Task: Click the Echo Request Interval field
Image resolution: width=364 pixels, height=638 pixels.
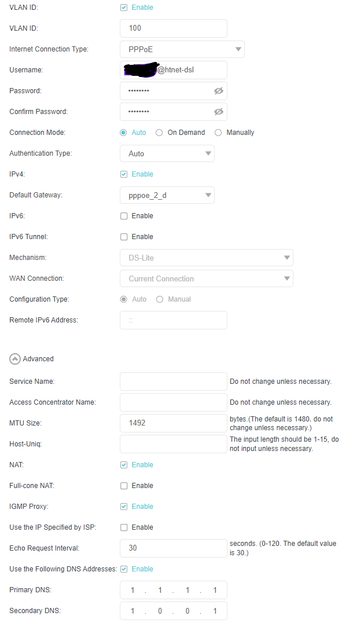Action: [174, 548]
